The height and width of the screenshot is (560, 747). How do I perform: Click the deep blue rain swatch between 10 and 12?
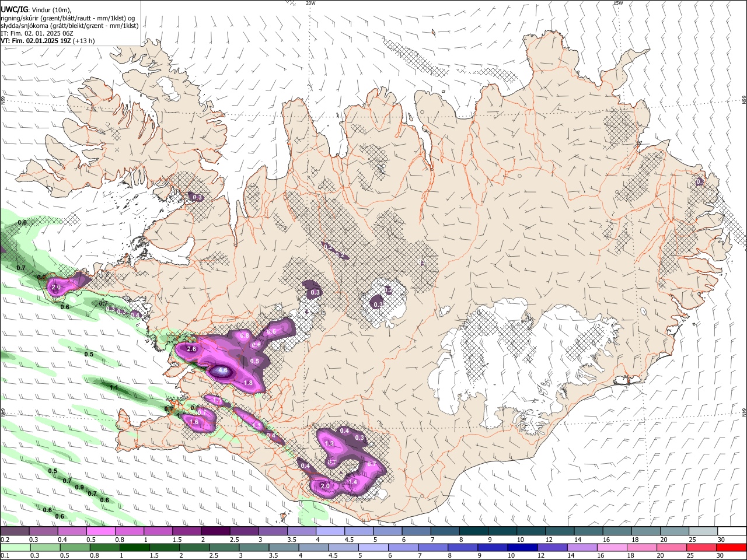(521, 548)
